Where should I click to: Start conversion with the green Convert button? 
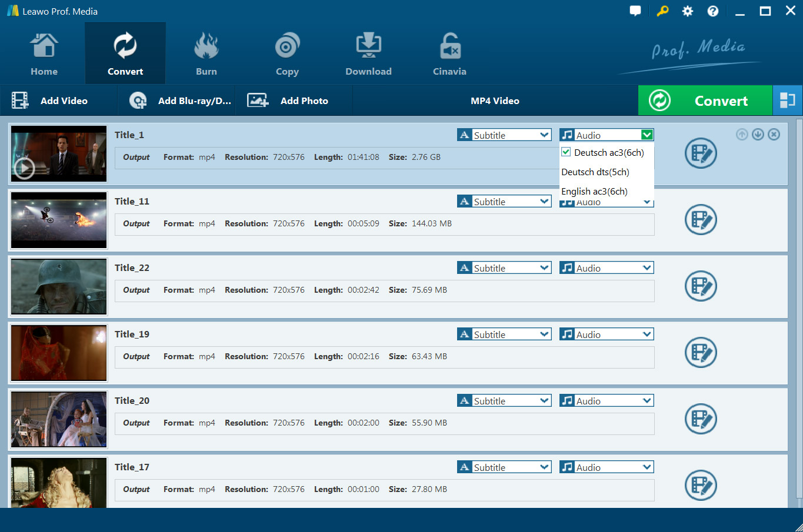705,101
